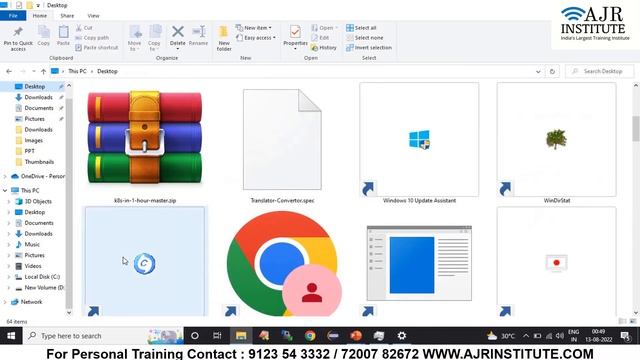Click the History button

pos(324,47)
